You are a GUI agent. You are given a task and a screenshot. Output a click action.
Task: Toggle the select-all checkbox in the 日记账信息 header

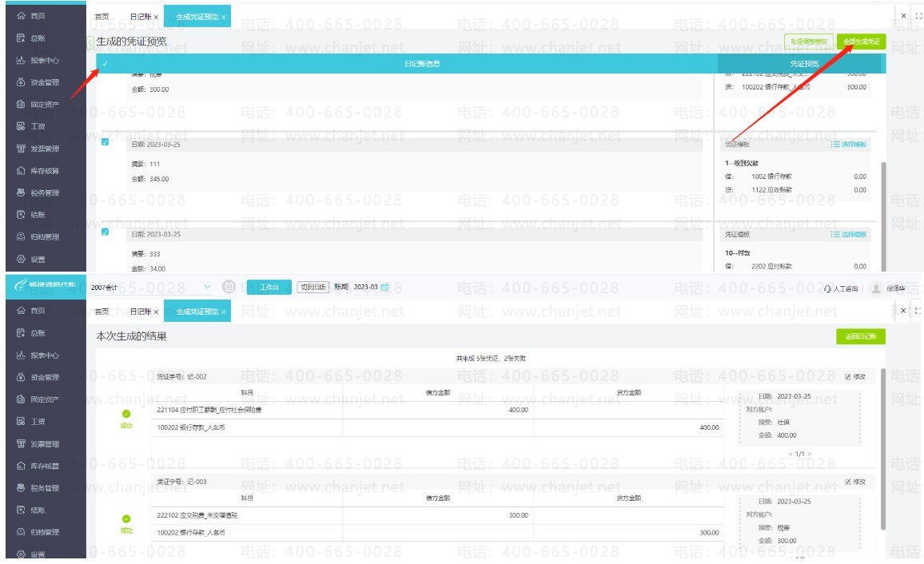click(105, 64)
